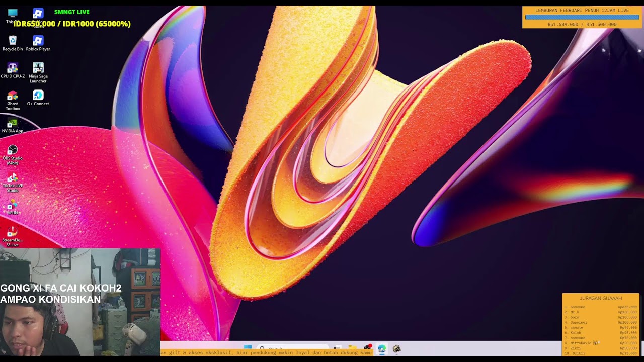Click the 'GONG XI FA CAI KOKOH2' caption
Viewport: 644px width, 362px height.
[x=61, y=288]
